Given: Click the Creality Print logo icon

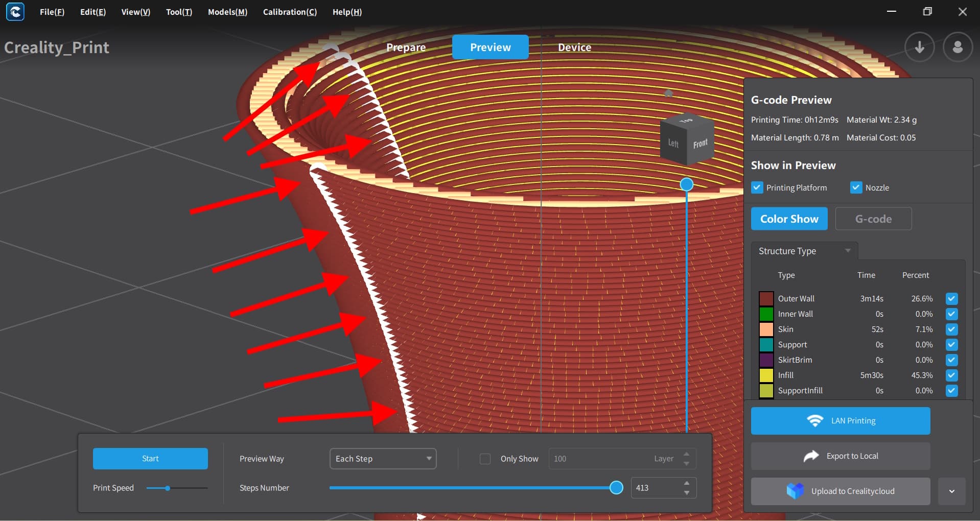Looking at the screenshot, I should 15,12.
